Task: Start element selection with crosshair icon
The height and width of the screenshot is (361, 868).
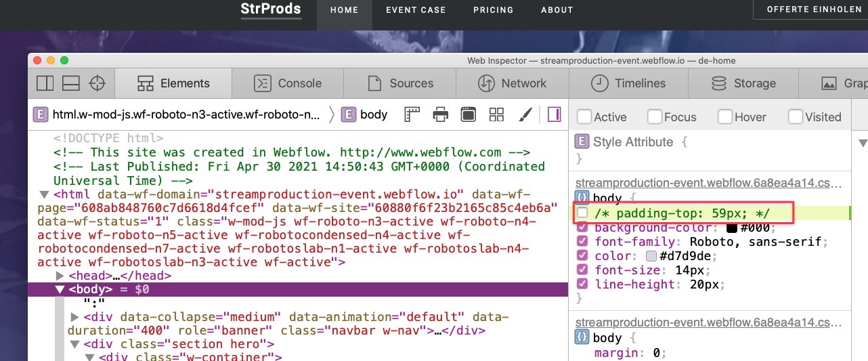Action: tap(97, 83)
